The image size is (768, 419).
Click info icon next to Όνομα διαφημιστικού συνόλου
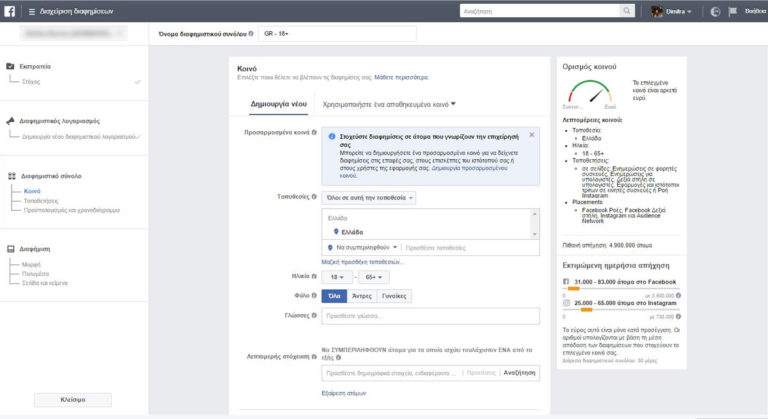[251, 34]
